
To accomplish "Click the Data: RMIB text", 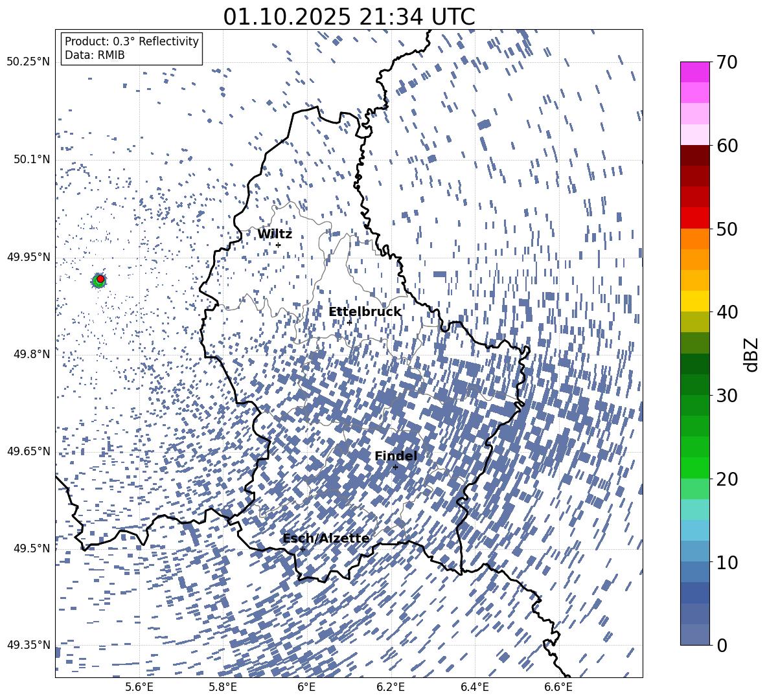I will (95, 55).
